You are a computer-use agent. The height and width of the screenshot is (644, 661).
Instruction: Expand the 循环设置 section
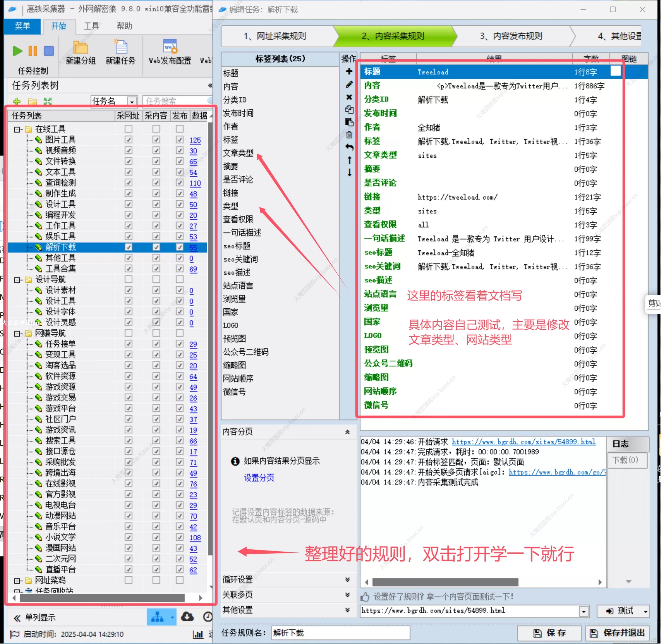(347, 580)
